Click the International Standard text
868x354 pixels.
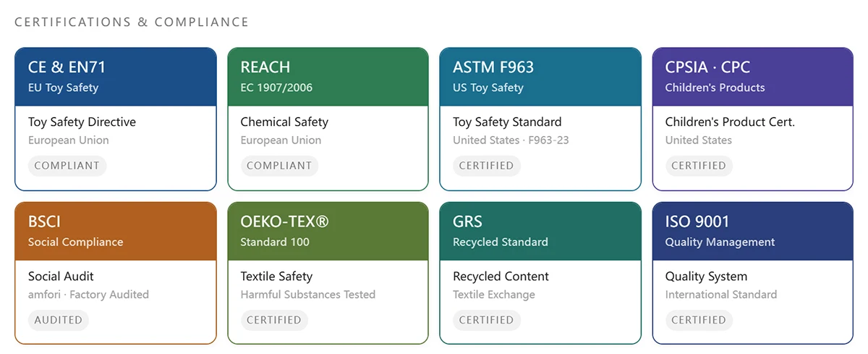[x=721, y=295]
